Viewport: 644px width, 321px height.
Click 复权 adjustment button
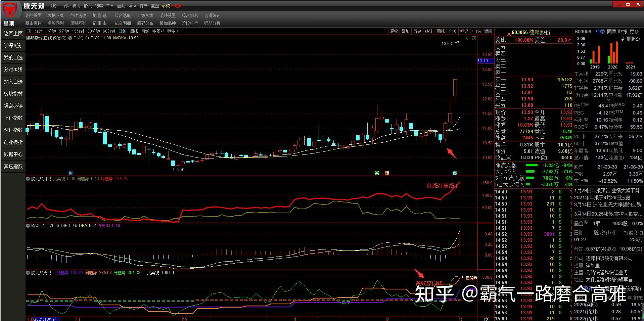tap(394, 31)
